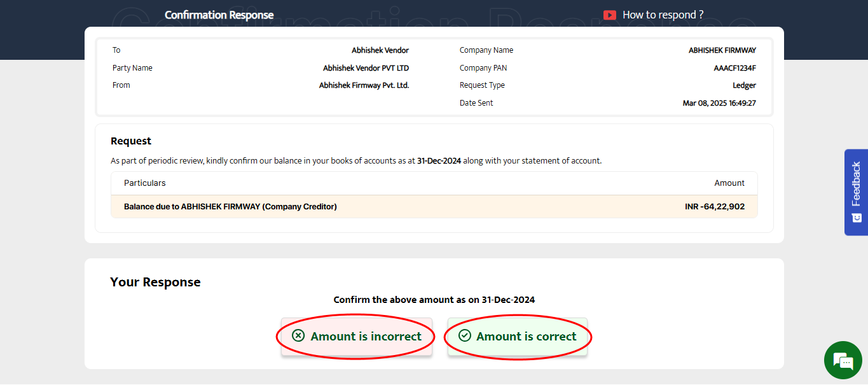Image resolution: width=868 pixels, height=385 pixels.
Task: Click the smiley icon on Feedback tab
Action: point(856,218)
